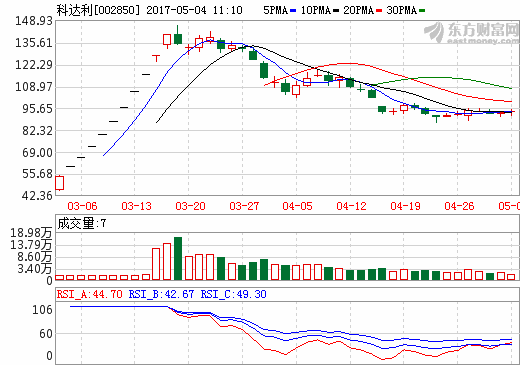Click the 03-06 date axis label
The height and width of the screenshot is (365, 520).
82,206
